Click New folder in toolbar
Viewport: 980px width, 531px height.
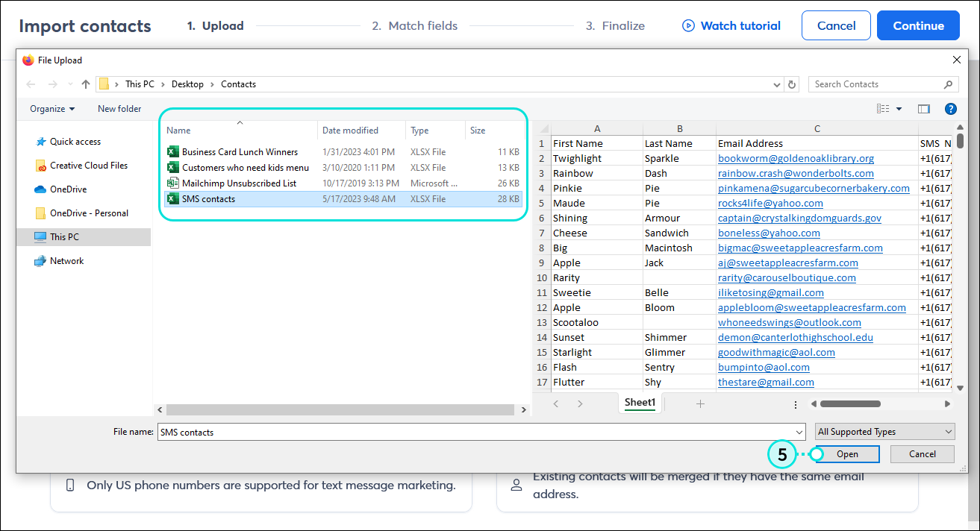coord(119,109)
